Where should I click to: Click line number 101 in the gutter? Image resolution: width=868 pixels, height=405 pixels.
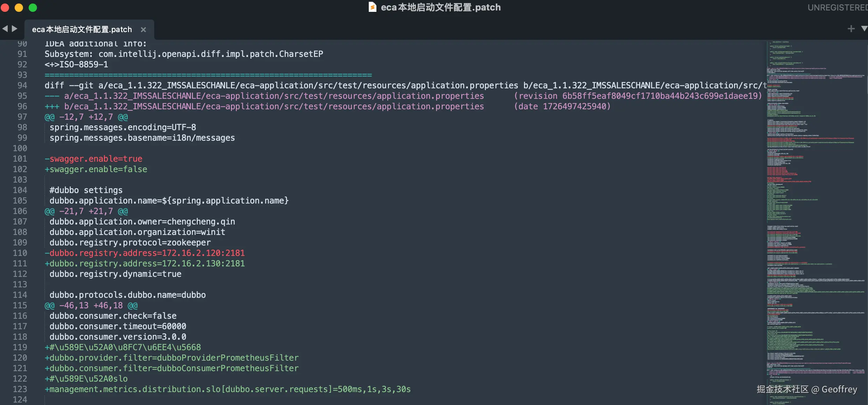pos(20,159)
